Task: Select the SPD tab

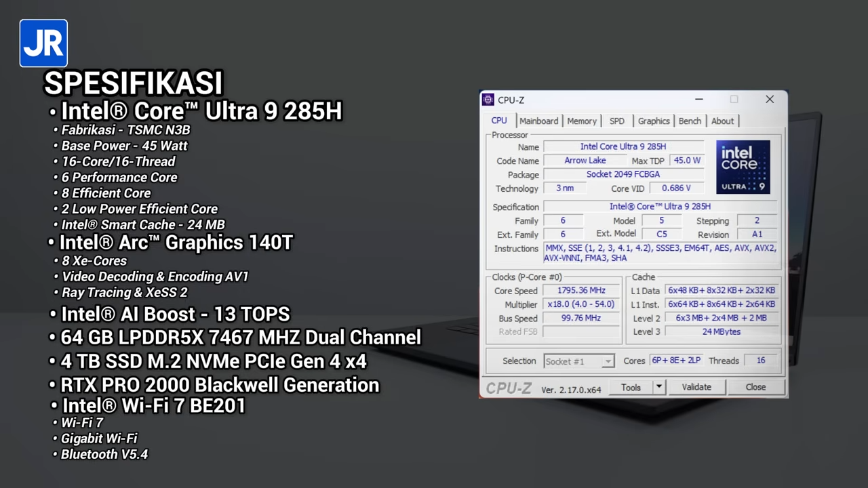Action: click(616, 121)
